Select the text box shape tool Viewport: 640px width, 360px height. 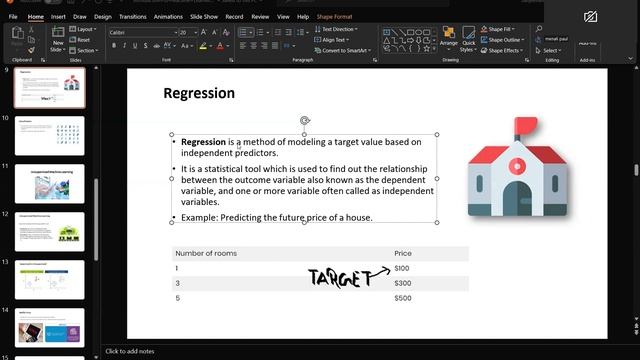point(386,32)
